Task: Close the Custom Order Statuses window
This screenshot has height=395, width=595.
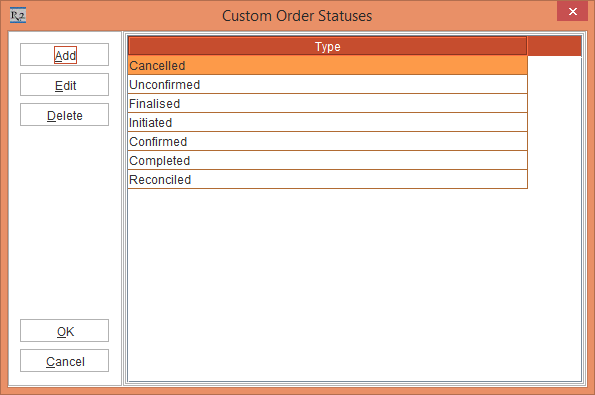Action: tap(572, 11)
